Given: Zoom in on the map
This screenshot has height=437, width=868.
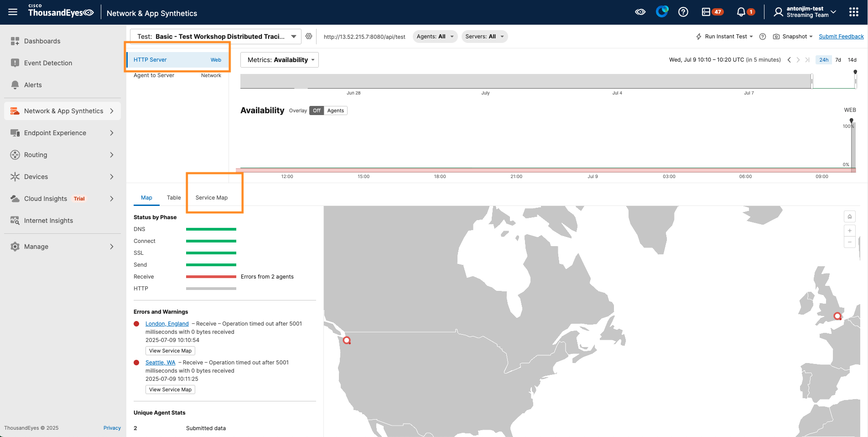Looking at the screenshot, I should [850, 231].
